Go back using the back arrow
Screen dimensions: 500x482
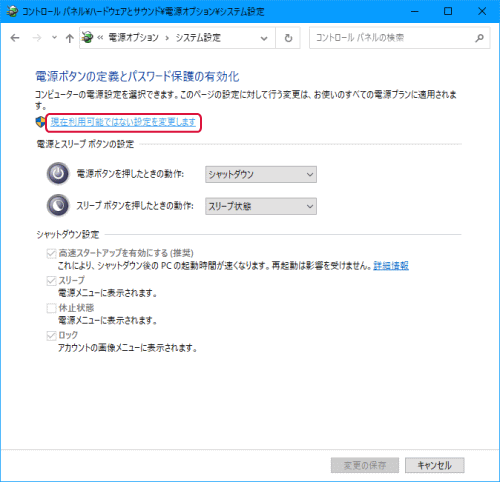15,38
